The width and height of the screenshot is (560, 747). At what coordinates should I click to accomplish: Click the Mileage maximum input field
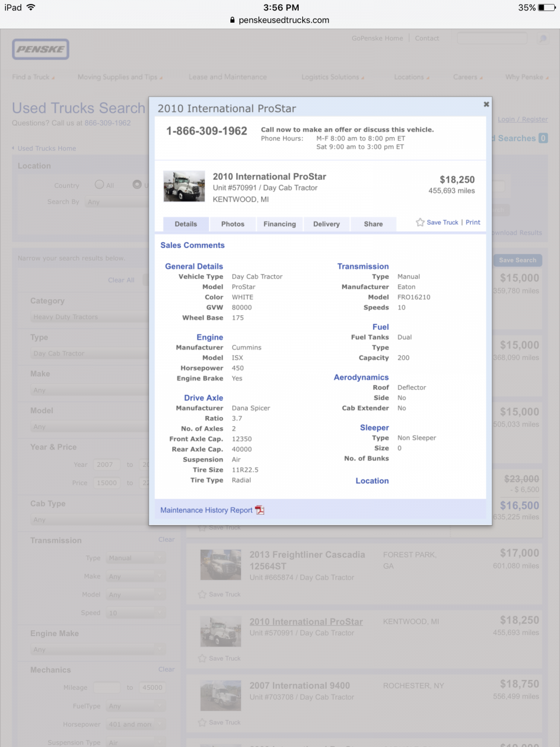click(152, 687)
